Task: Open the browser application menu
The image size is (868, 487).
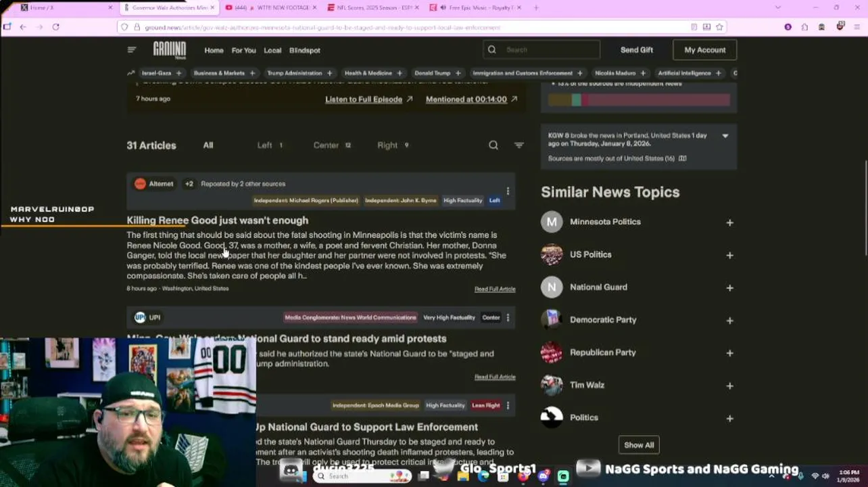Action: point(859,27)
